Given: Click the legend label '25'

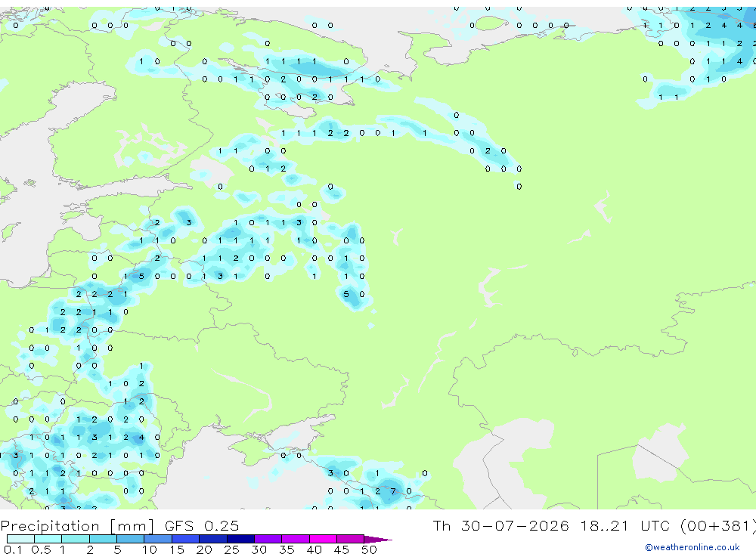Looking at the screenshot, I should coord(231,549).
